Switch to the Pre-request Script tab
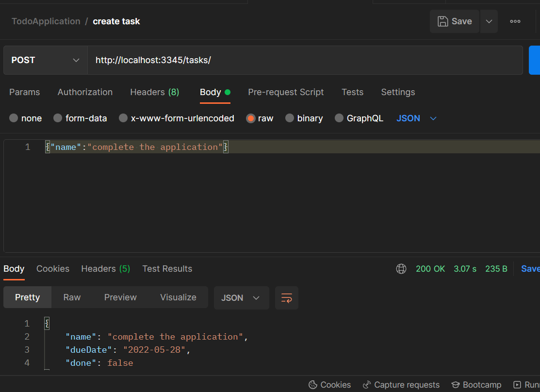The width and height of the screenshot is (540, 392). tap(286, 92)
